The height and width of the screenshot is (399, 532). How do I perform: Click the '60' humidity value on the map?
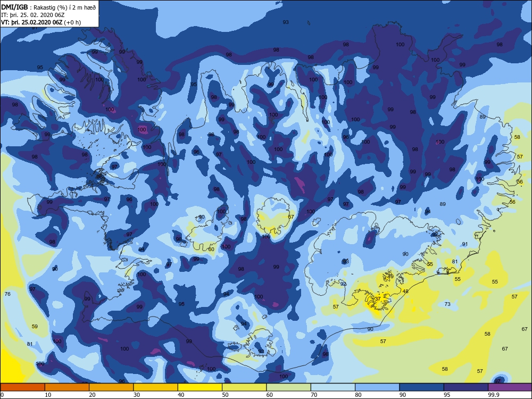(211, 249)
